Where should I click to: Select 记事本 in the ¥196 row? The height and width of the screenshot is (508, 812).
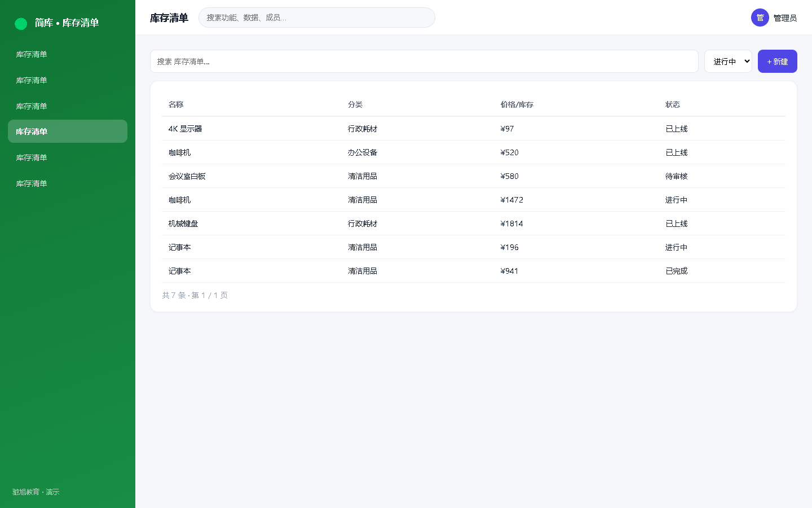pos(179,247)
